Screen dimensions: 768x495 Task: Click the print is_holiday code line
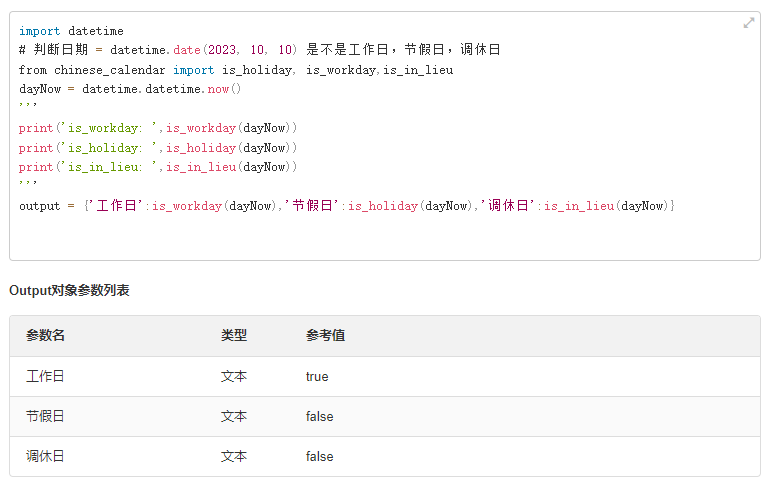tap(158, 148)
